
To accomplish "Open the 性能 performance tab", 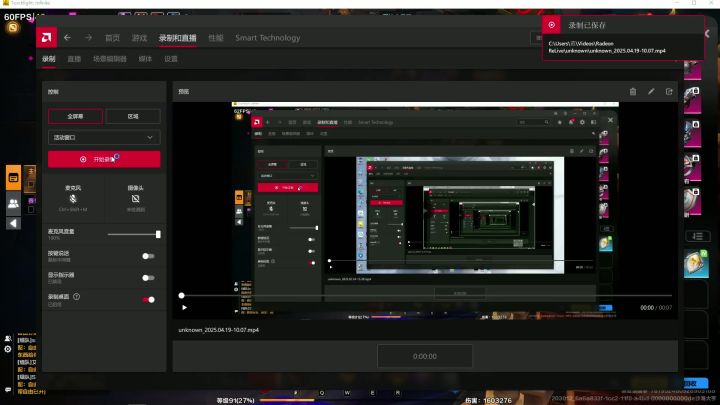I will (x=215, y=38).
